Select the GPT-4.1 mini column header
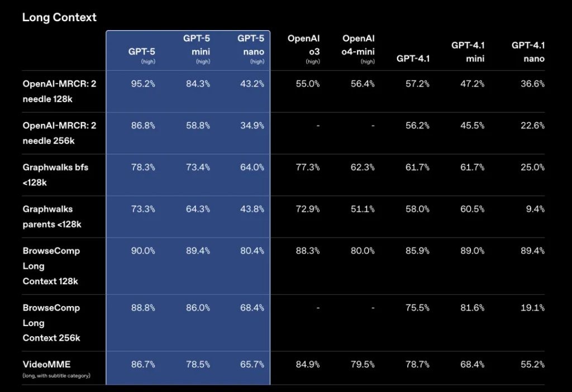The width and height of the screenshot is (572, 392). [x=468, y=51]
